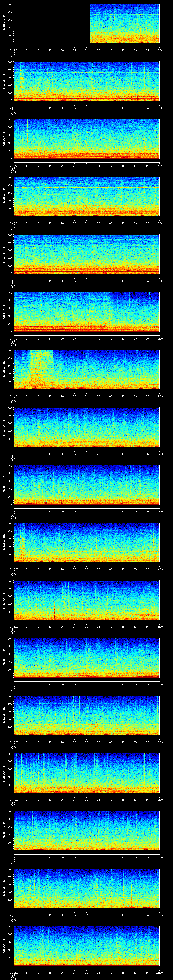173x980 pixels.
Task: Click the '12:13:00' start time label
Action: (x=13, y=569)
